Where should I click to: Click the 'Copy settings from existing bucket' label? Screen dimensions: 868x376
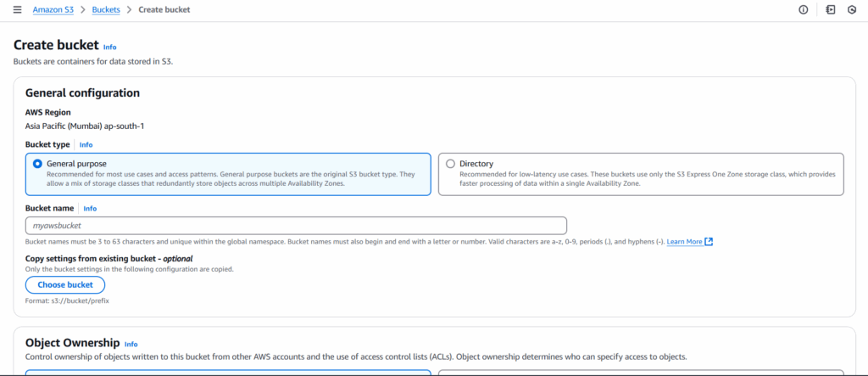[x=109, y=258]
